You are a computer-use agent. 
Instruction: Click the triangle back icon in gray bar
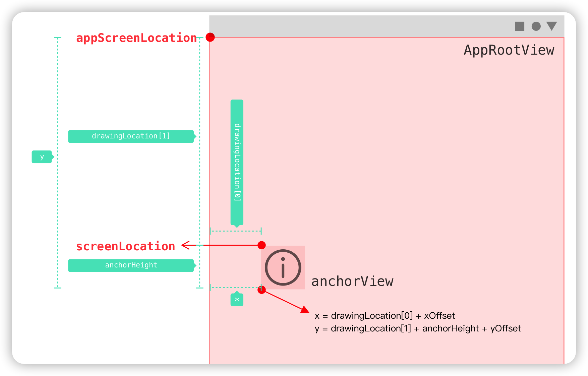click(551, 26)
